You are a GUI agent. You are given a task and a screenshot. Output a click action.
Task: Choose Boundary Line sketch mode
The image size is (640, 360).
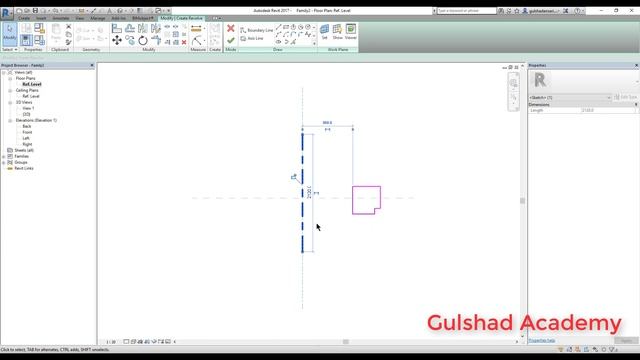click(x=256, y=30)
